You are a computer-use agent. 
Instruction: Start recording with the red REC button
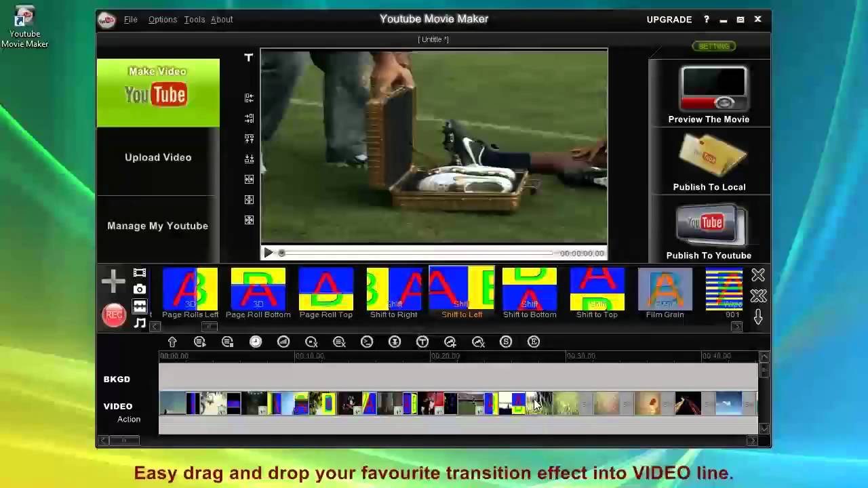114,315
